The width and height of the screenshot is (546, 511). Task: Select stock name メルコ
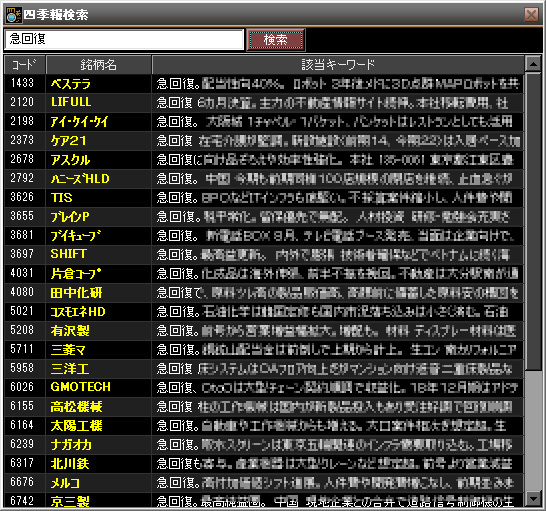[x=65, y=482]
